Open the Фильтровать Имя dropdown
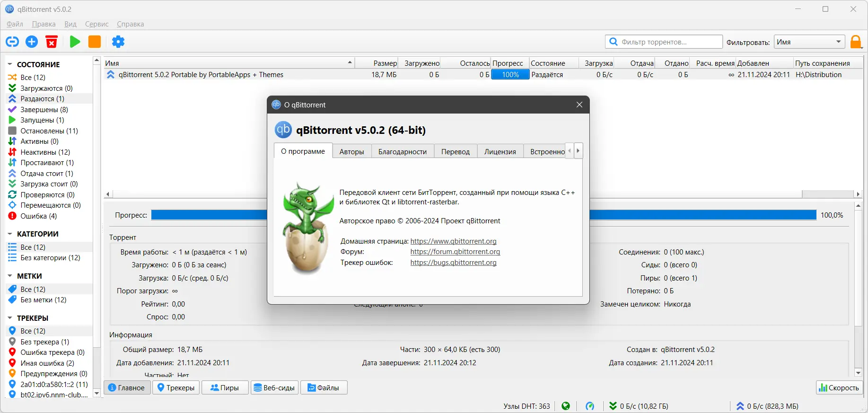868x413 pixels. [x=809, y=42]
